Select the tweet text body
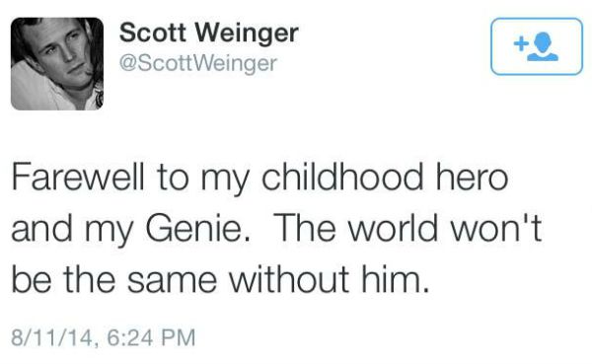Screen dimensions: 592x364 tap(276, 228)
